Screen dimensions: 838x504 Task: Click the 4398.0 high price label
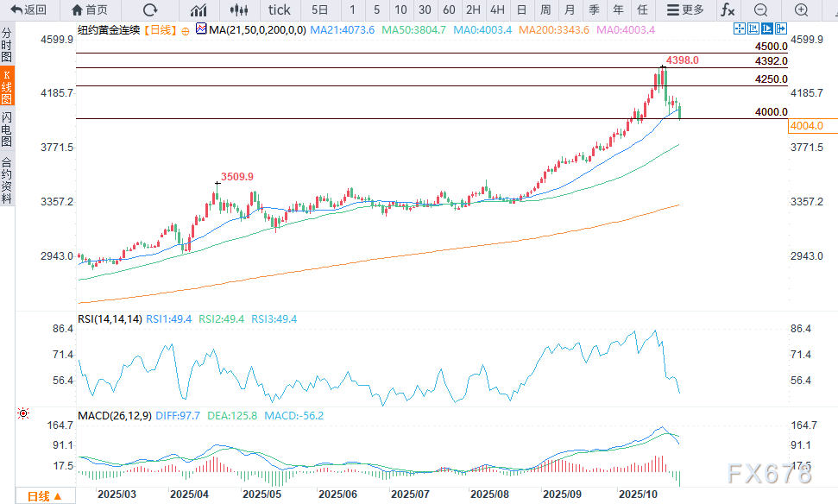click(x=682, y=60)
